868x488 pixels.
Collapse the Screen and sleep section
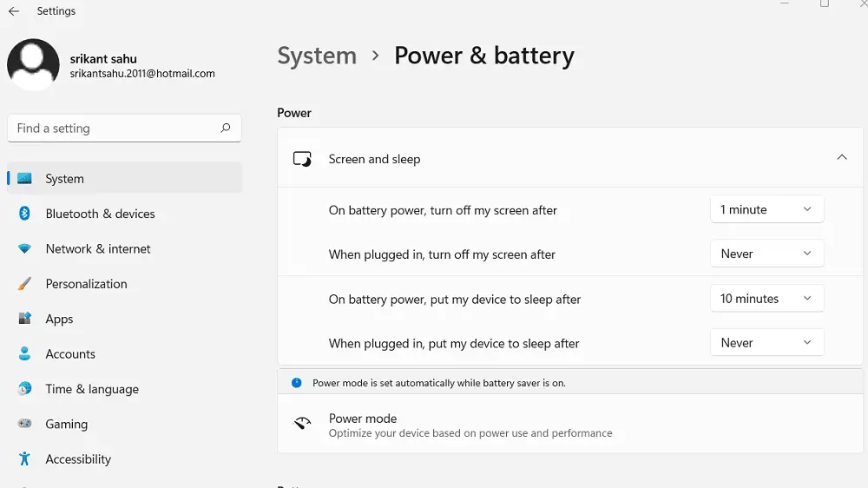pos(841,158)
